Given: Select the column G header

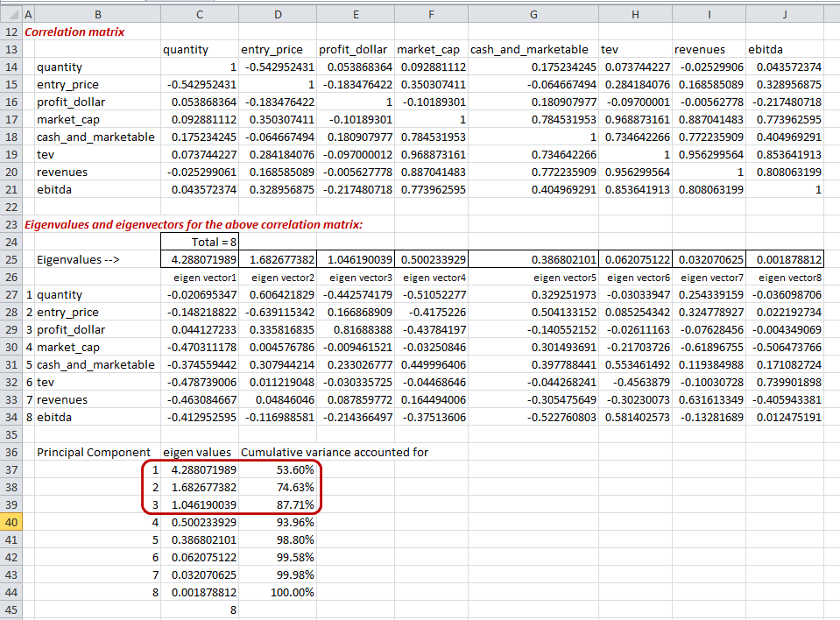Looking at the screenshot, I should pos(532,15).
